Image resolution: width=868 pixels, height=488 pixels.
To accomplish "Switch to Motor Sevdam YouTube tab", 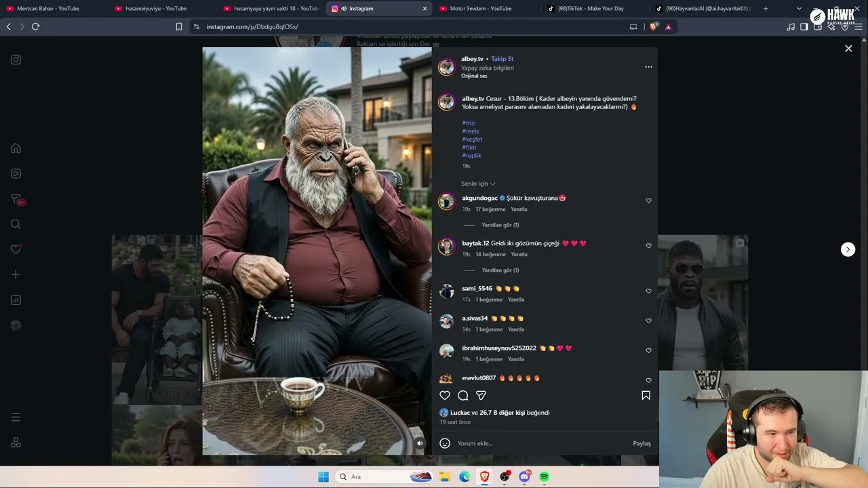I will [488, 9].
